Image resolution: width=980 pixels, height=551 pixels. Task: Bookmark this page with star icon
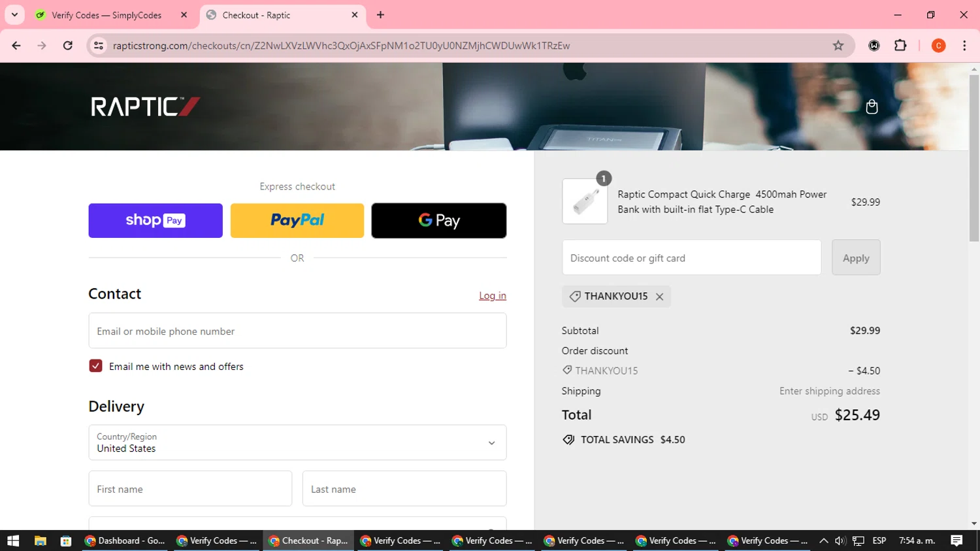(838, 46)
